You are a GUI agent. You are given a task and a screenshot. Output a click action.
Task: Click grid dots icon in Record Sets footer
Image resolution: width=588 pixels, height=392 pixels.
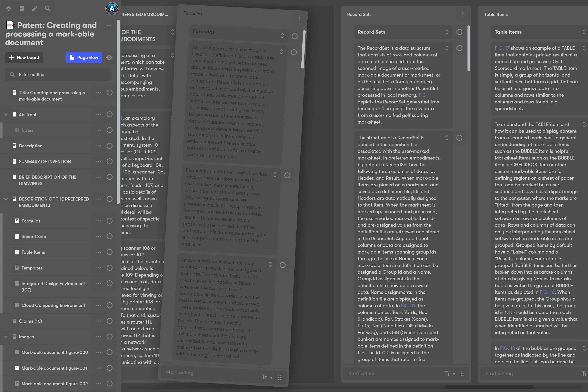pos(462,374)
